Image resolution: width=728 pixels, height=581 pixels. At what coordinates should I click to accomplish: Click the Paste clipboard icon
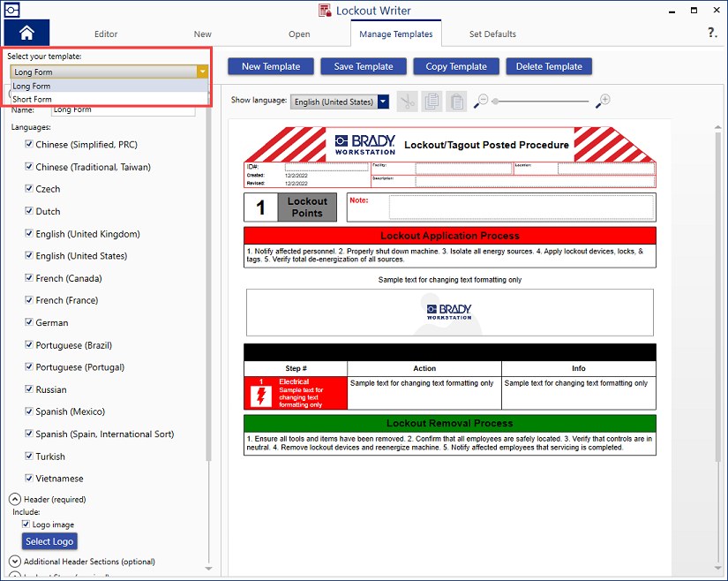click(455, 102)
